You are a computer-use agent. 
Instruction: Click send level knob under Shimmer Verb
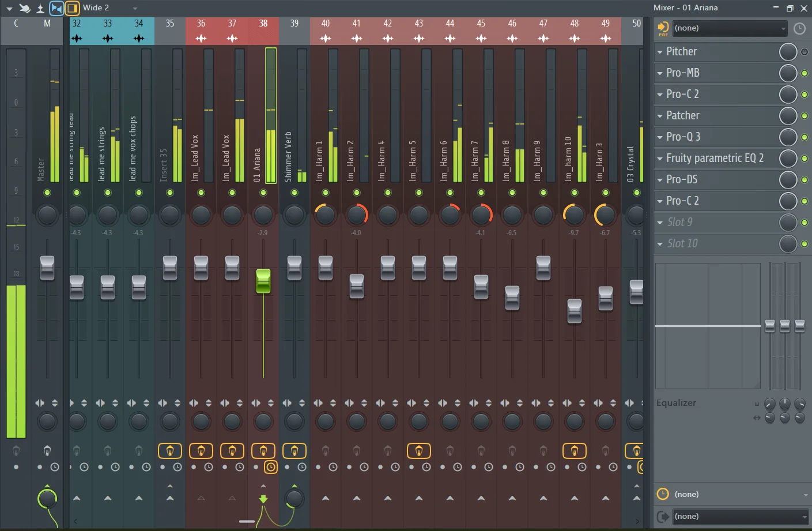click(x=294, y=499)
